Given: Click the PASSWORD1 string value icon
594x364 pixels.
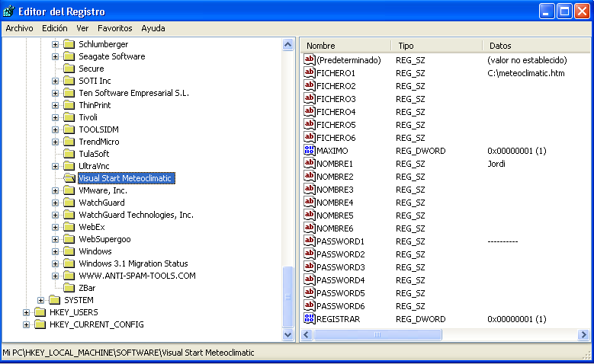Looking at the screenshot, I should tap(310, 241).
